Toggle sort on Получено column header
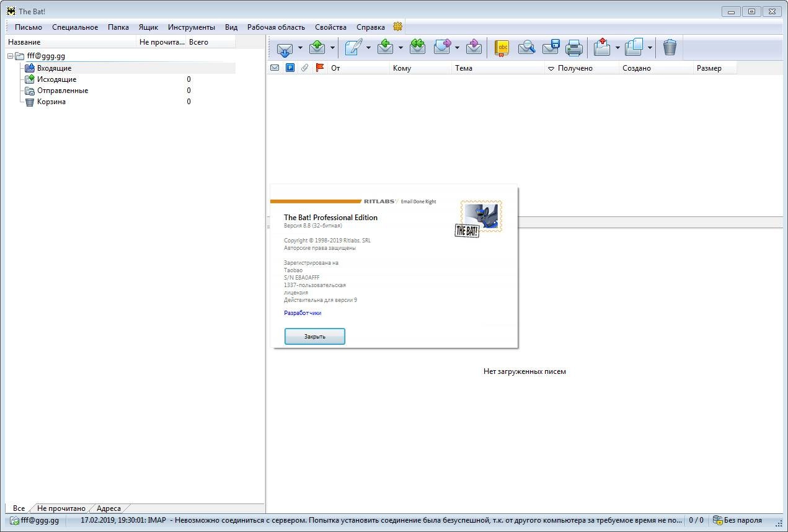The width and height of the screenshot is (788, 532). tap(582, 68)
